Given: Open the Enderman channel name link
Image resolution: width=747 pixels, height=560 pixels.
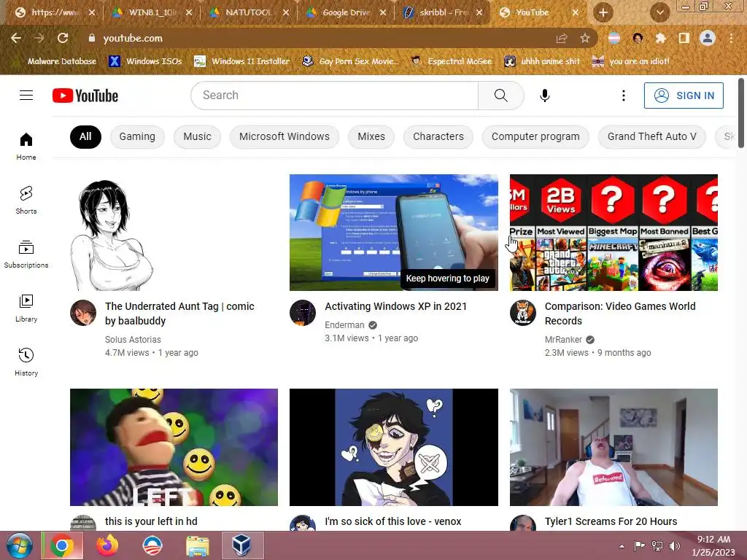Looking at the screenshot, I should 344,324.
